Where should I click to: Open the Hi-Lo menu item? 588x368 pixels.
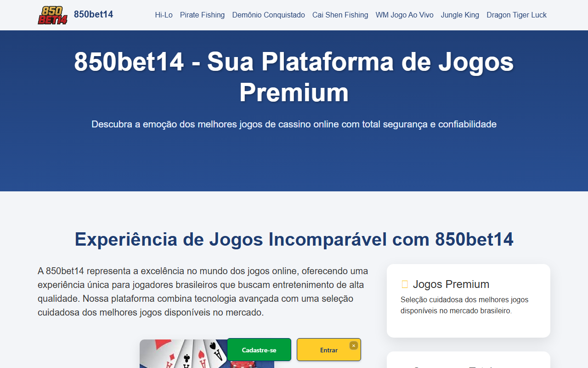click(x=164, y=15)
